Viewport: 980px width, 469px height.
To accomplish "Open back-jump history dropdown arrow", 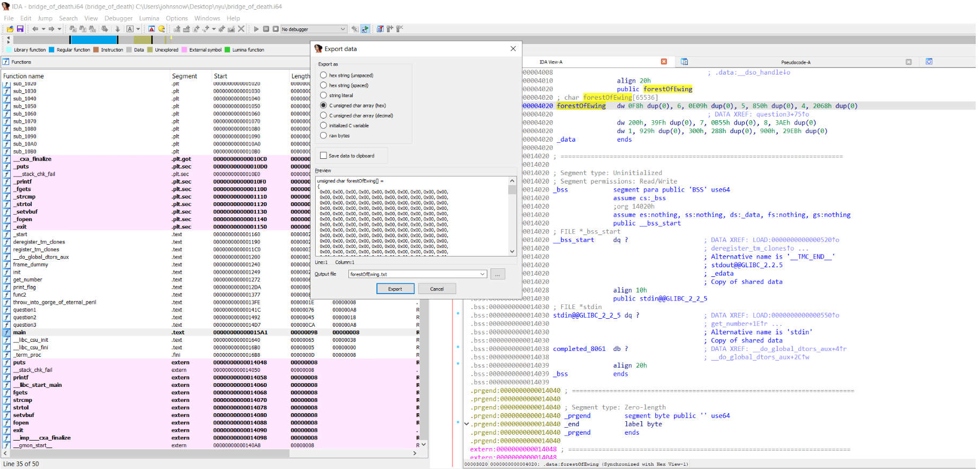I will (43, 29).
